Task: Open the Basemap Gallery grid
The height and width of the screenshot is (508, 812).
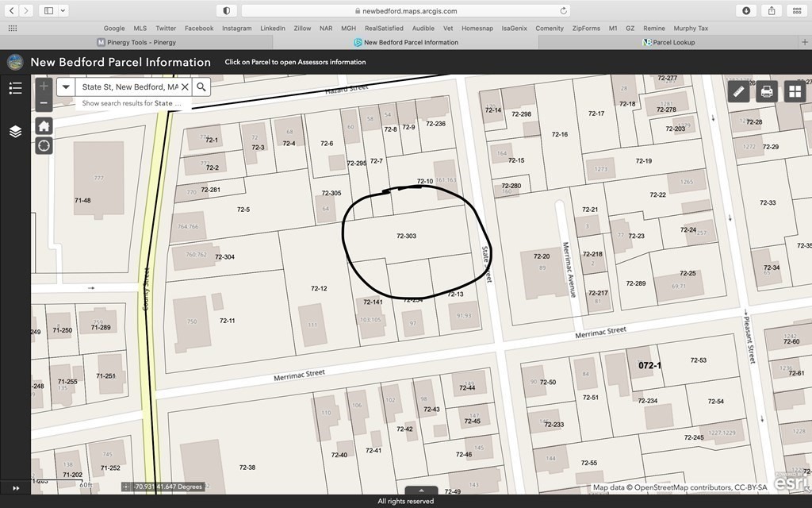Action: point(794,91)
